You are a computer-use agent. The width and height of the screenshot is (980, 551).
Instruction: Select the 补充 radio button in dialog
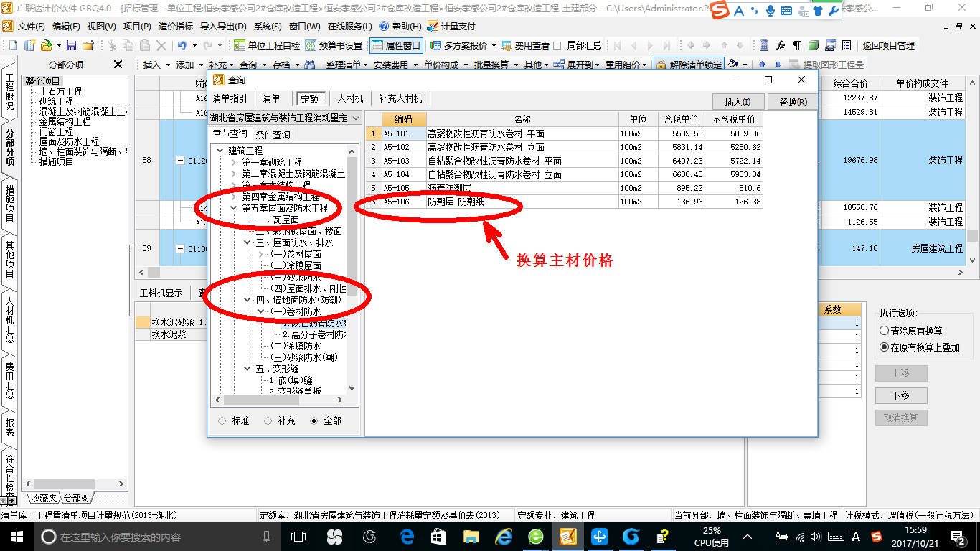pos(268,420)
